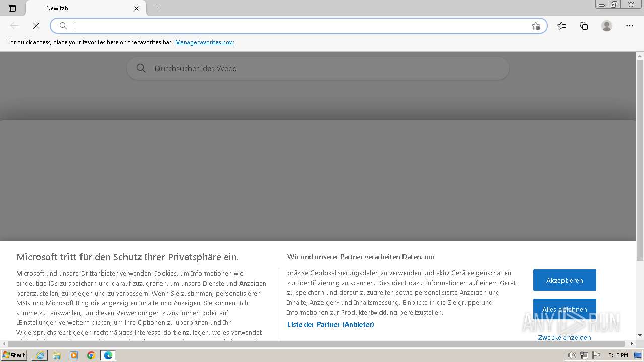Launch Google Chrome from the taskbar
The height and width of the screenshot is (362, 644).
coord(91,355)
